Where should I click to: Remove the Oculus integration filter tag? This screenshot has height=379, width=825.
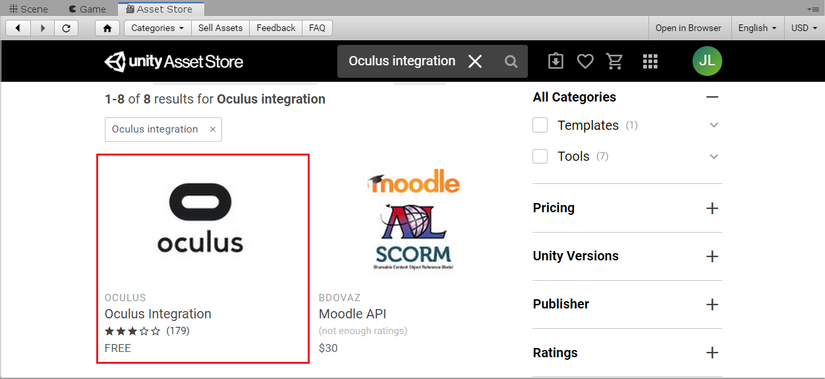pyautogui.click(x=213, y=129)
